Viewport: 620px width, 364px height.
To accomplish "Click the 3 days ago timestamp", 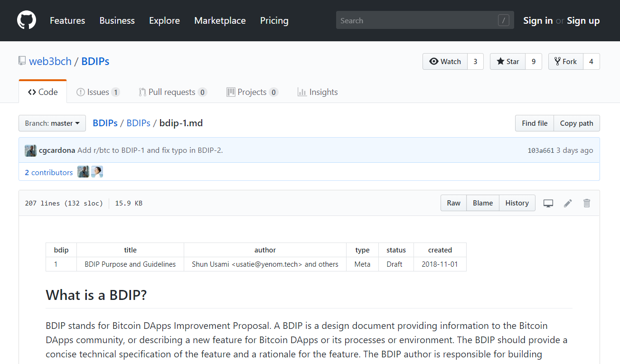I will (x=575, y=150).
